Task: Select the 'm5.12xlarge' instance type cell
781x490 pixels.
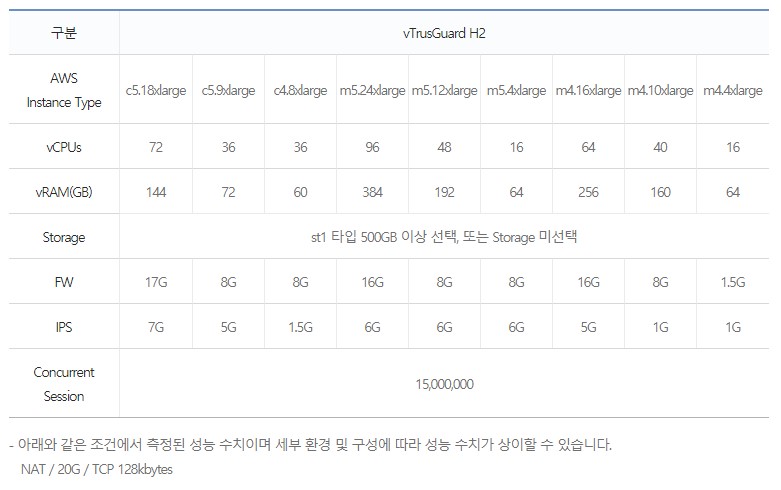Action: pyautogui.click(x=444, y=90)
